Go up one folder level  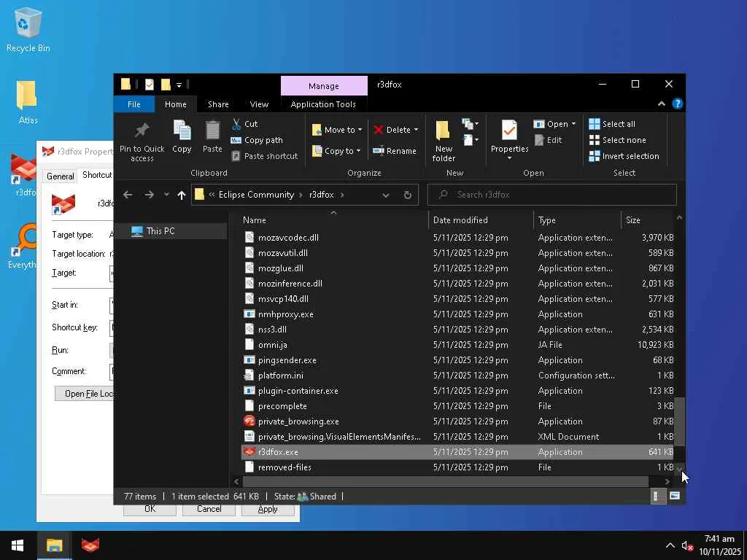[182, 195]
